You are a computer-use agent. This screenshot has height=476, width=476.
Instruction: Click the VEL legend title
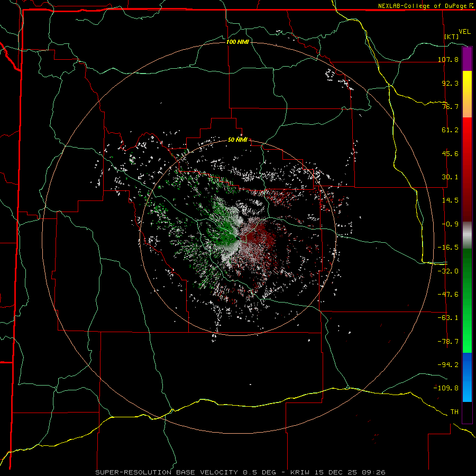(464, 32)
